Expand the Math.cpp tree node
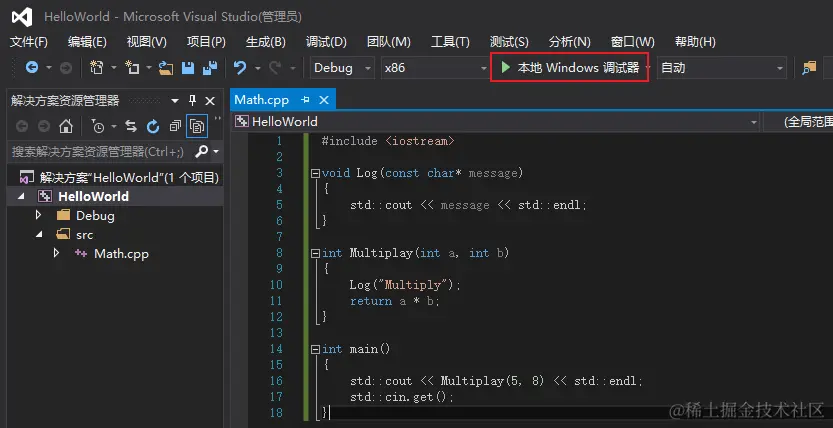 pyautogui.click(x=56, y=253)
